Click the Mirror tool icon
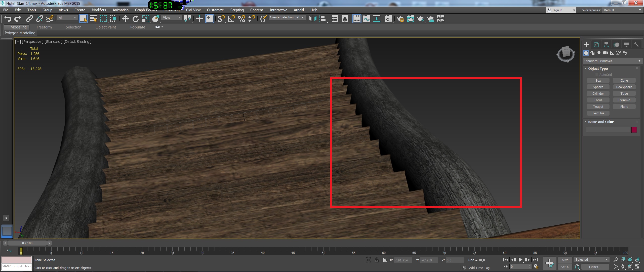 pos(313,19)
